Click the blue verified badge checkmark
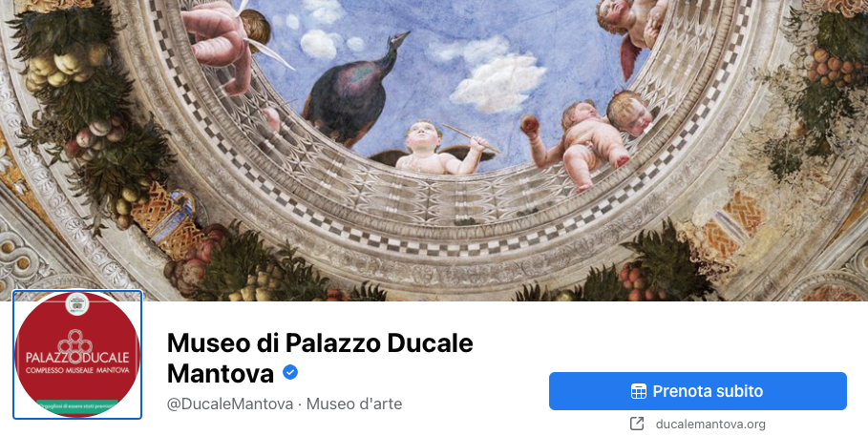 pos(290,373)
